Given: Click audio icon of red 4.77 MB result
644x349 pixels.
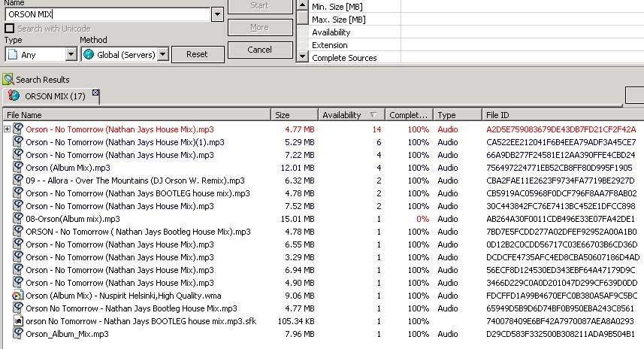Looking at the screenshot, I should [x=18, y=129].
